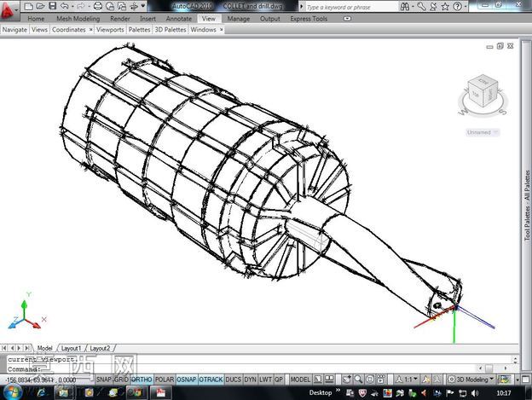
Task: Open the Render ribbon tab
Action: coord(119,19)
